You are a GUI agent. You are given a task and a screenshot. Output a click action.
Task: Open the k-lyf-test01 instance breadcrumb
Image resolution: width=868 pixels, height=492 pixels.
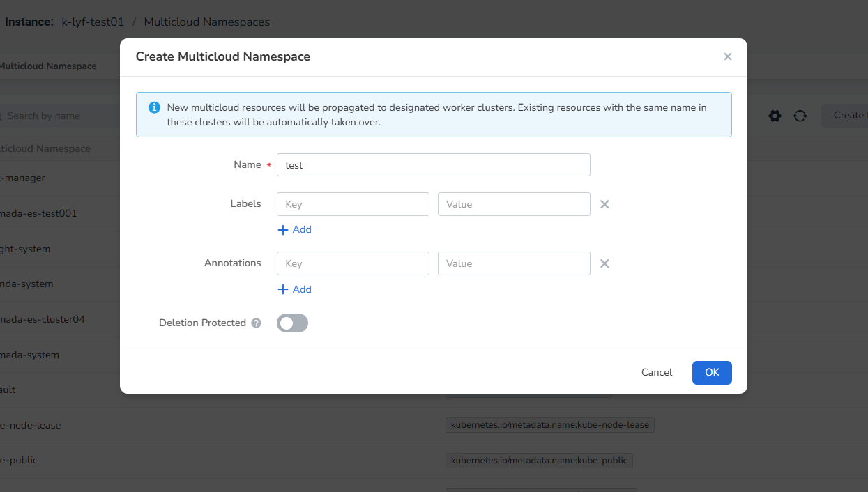pos(93,22)
